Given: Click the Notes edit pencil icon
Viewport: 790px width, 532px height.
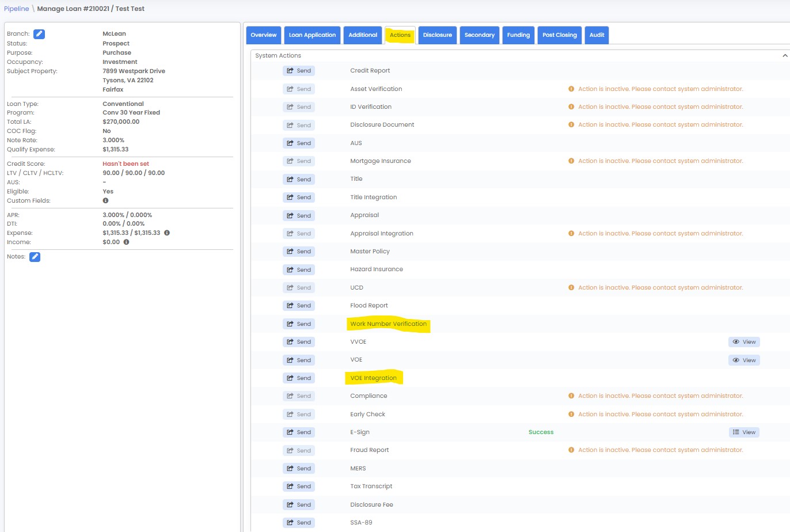Looking at the screenshot, I should [x=35, y=257].
